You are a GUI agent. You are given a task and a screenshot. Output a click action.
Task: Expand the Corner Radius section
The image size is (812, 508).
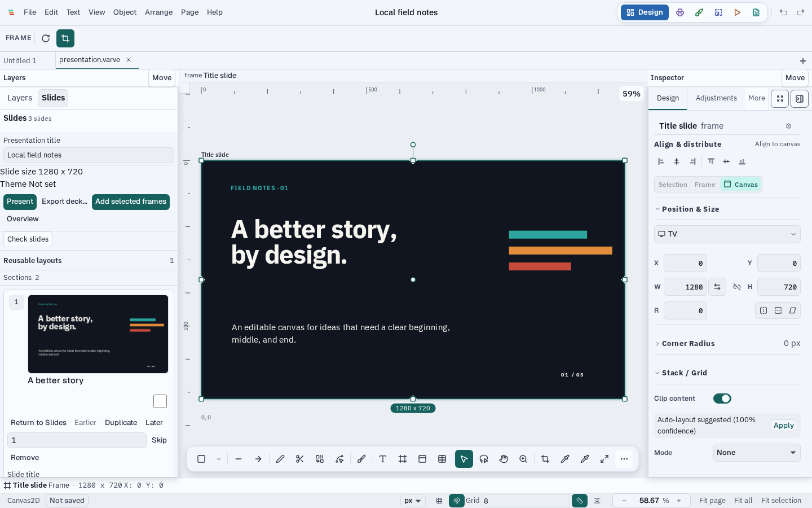(x=688, y=344)
